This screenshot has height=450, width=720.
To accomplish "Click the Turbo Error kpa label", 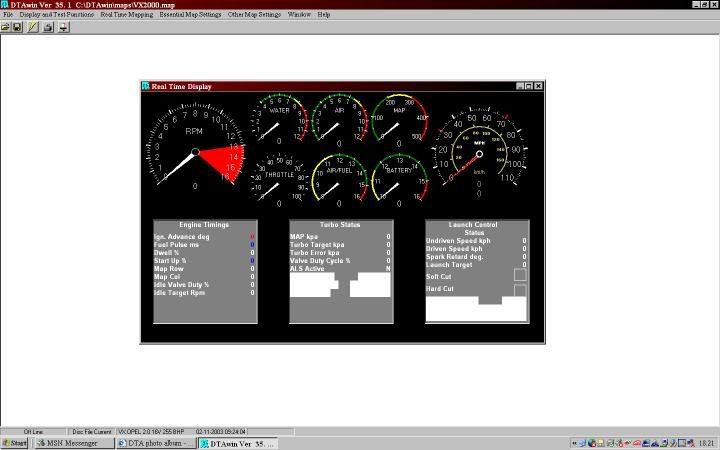I will click(x=315, y=253).
